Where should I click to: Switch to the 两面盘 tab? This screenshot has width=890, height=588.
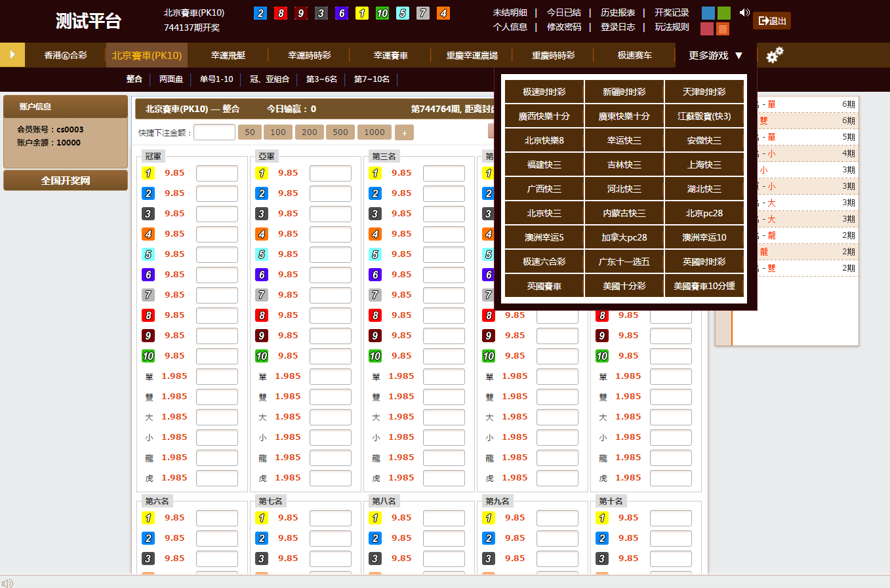click(171, 79)
